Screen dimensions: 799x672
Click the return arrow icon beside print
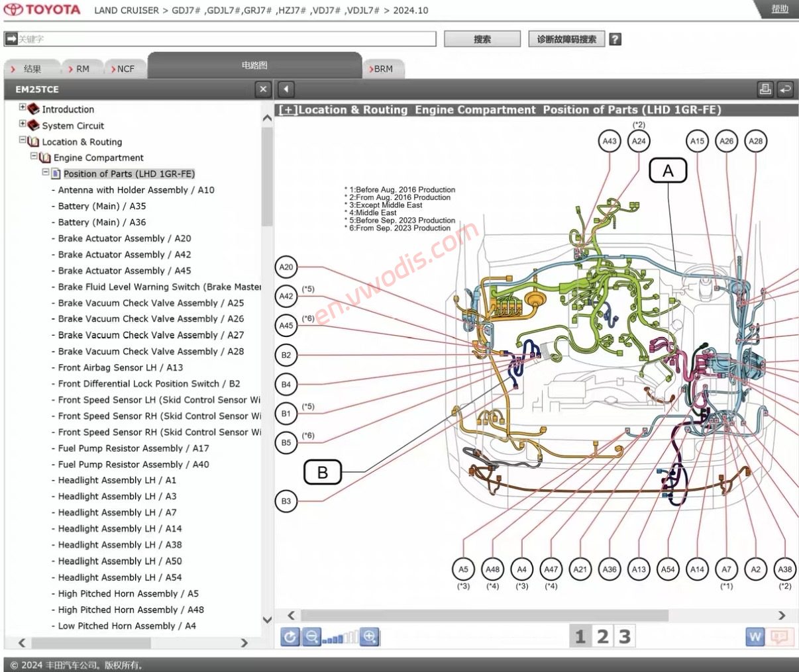click(x=786, y=89)
